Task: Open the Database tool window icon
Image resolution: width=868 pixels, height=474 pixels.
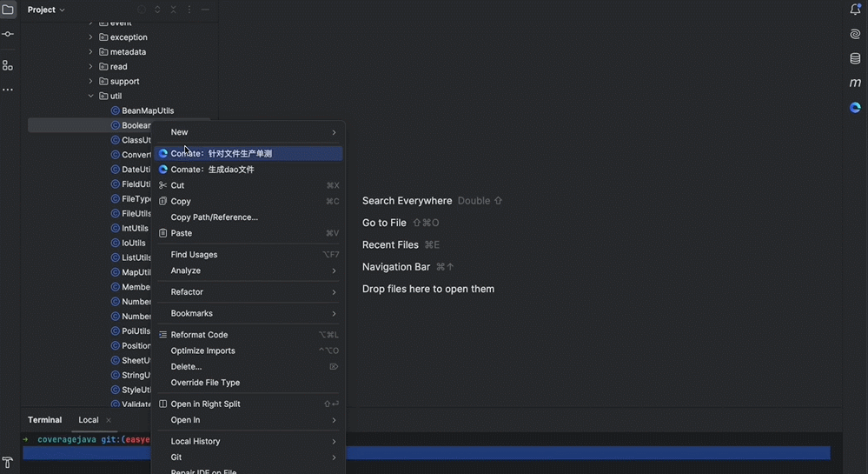Action: point(855,58)
